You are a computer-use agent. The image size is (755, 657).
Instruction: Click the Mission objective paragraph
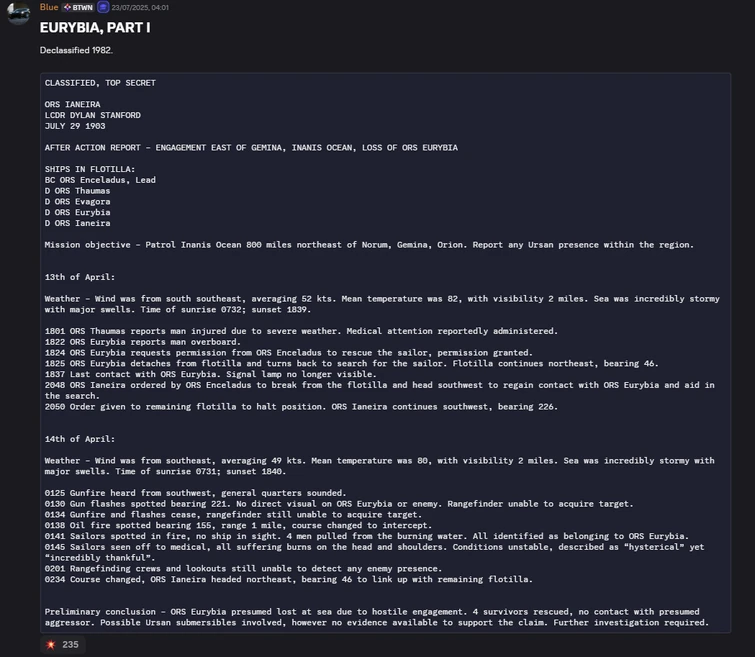click(x=368, y=245)
